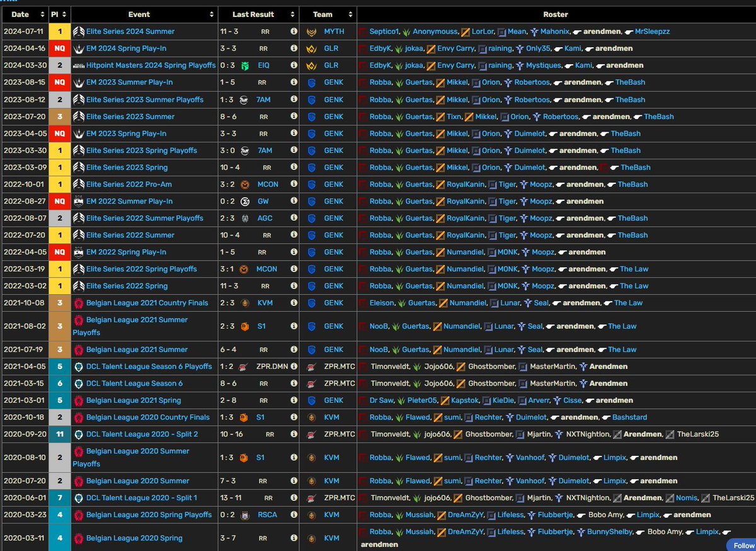Click the RSCA opponent logo
Image resolution: width=756 pixels, height=551 pixels.
[246, 514]
